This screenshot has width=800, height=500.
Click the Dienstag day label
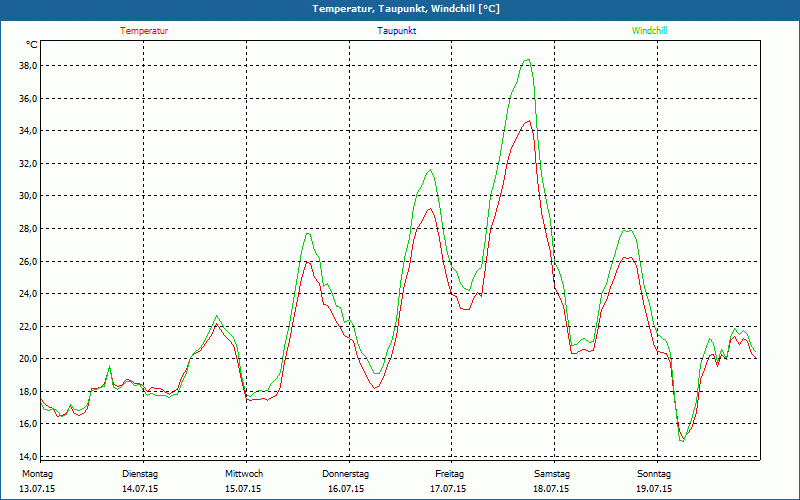140,474
